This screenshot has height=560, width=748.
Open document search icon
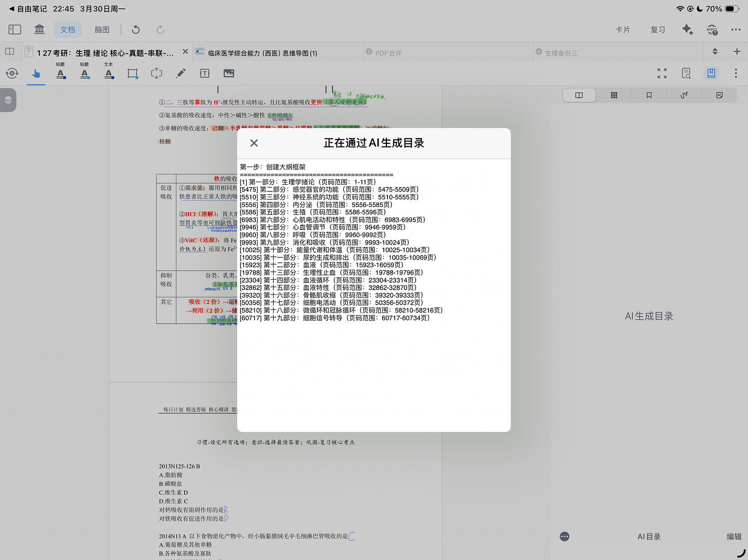[x=686, y=74]
